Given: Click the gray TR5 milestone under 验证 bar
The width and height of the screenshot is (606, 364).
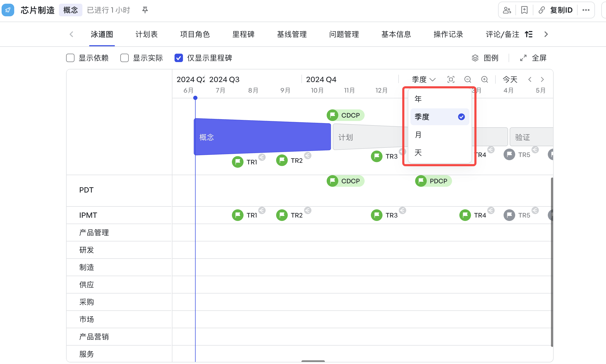Looking at the screenshot, I should point(517,154).
